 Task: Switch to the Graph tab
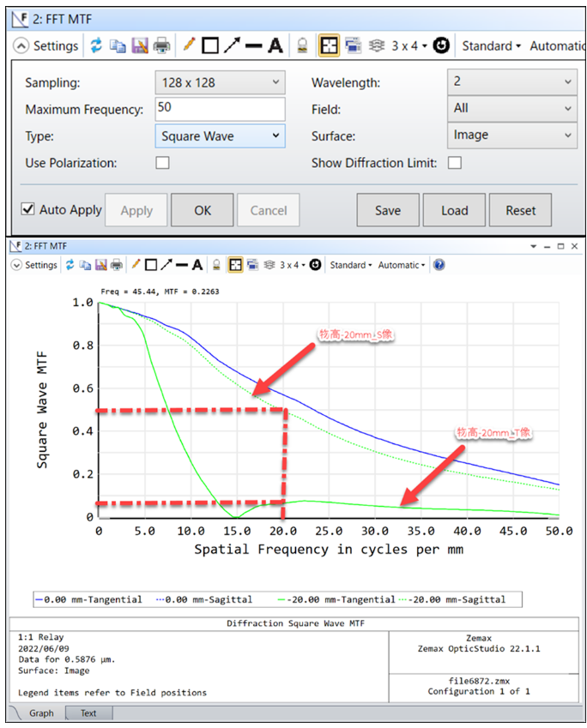pyautogui.click(x=41, y=713)
